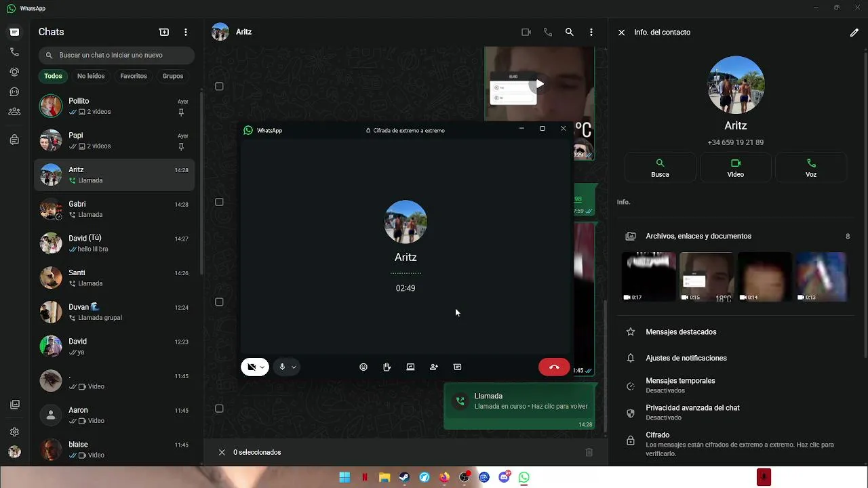Select the Grupos filter tab
The width and height of the screenshot is (868, 488).
173,76
